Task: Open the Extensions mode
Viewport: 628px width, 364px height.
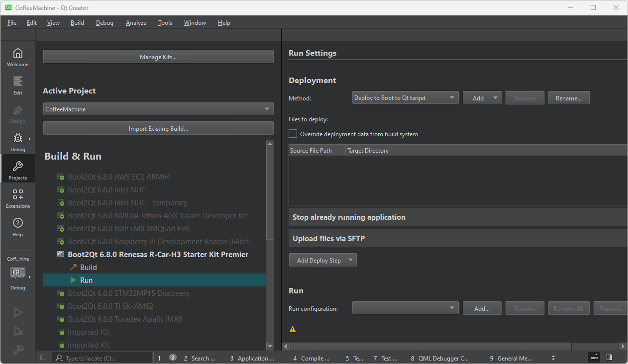Action: tap(17, 198)
